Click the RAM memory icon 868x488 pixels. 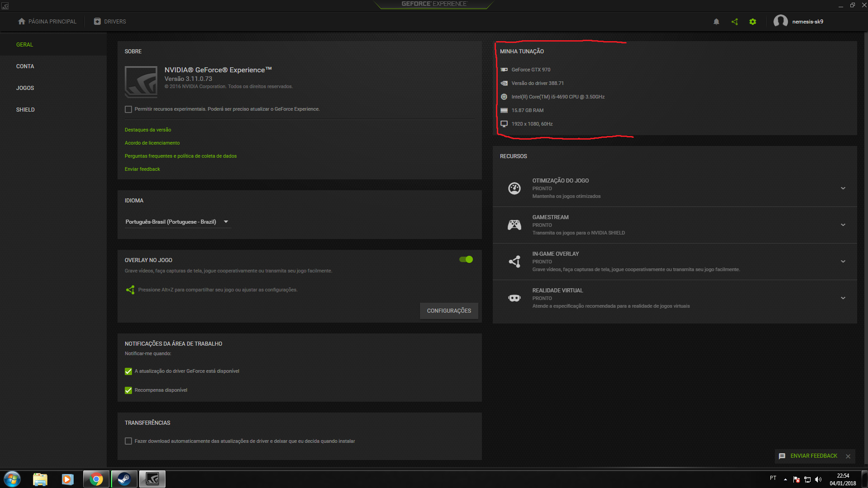pos(504,110)
